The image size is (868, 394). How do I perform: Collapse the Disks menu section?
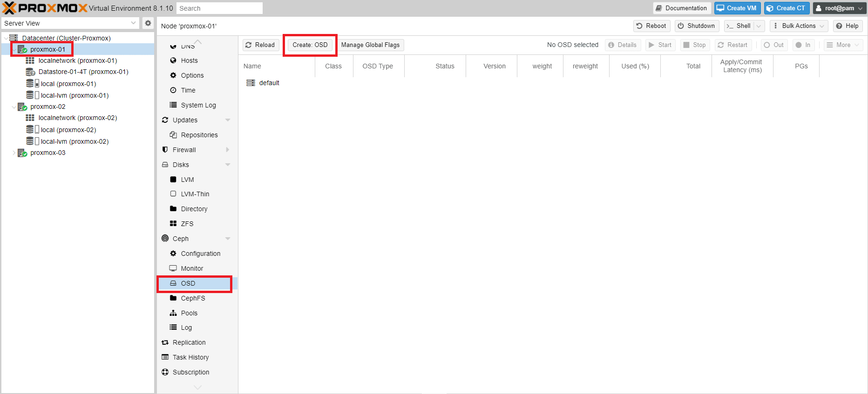tap(228, 165)
